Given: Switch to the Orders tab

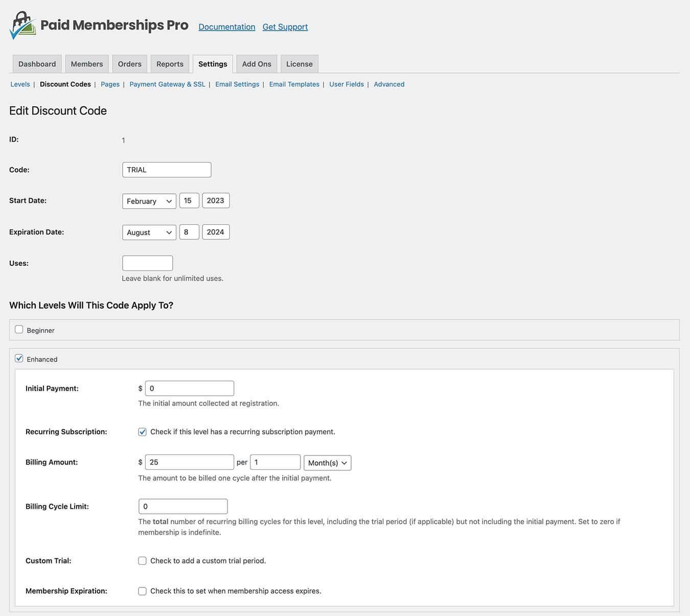Looking at the screenshot, I should [130, 64].
